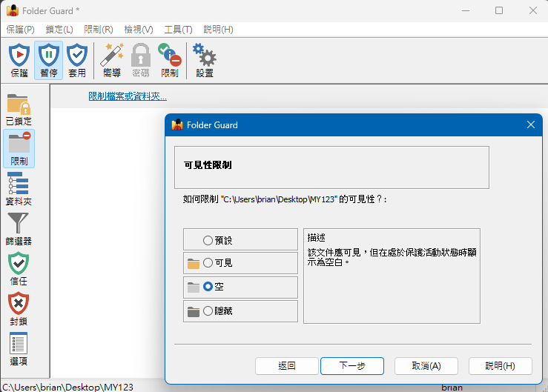Switch to 已鎖定 (Locked) sidebar view
The height and width of the screenshot is (392, 548).
19,109
